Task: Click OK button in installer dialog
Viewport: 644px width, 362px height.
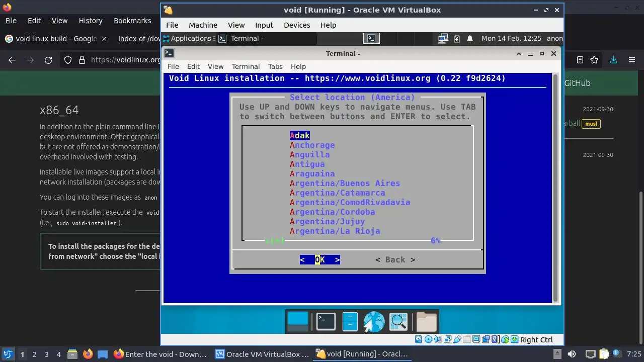Action: [320, 259]
